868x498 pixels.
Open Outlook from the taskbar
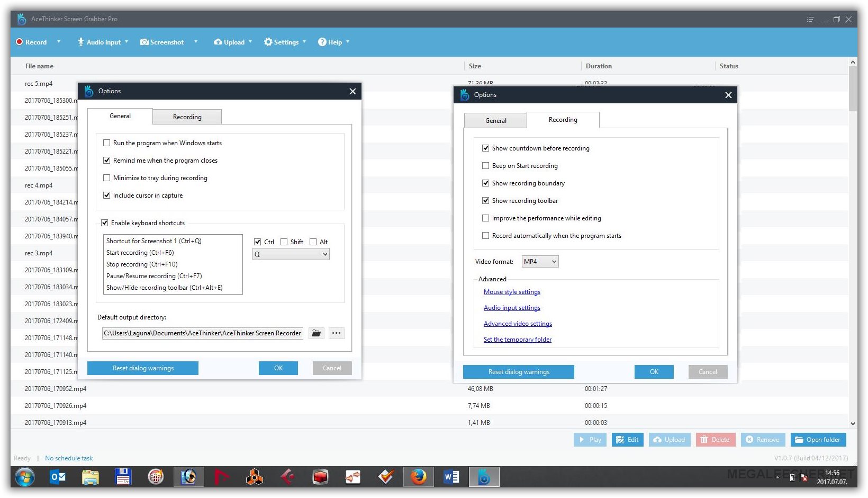click(58, 477)
